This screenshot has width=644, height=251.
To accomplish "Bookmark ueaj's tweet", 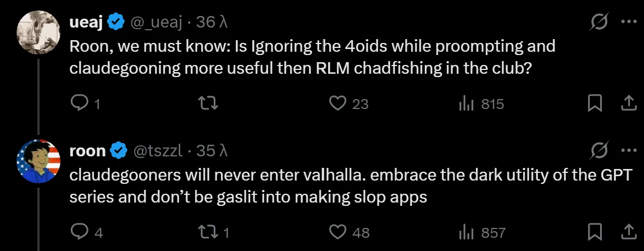I will 595,103.
